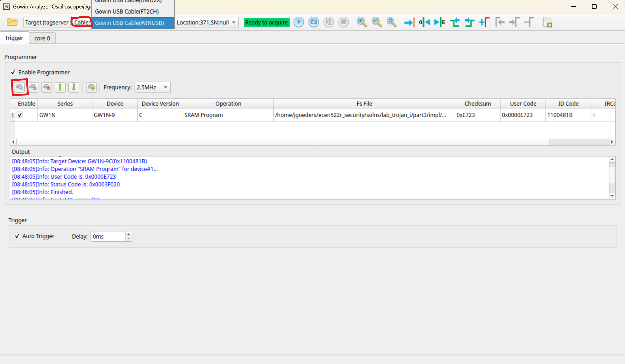Jump to next transition green icon
Viewport: 625px width, 364px height.
[x=470, y=22]
